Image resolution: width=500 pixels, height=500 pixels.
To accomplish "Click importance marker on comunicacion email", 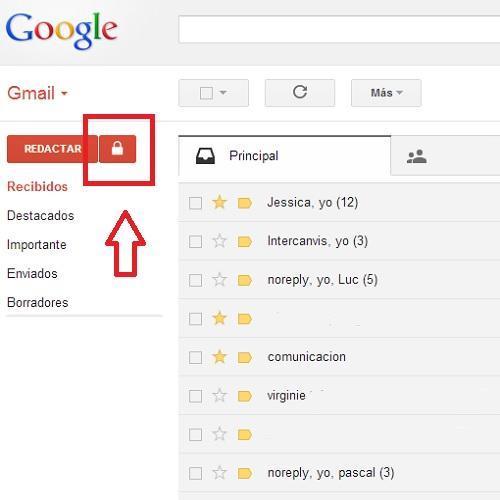I will click(245, 358).
